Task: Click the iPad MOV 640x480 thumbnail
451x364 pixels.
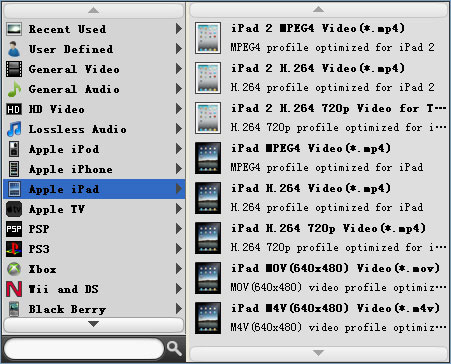Action: point(208,278)
